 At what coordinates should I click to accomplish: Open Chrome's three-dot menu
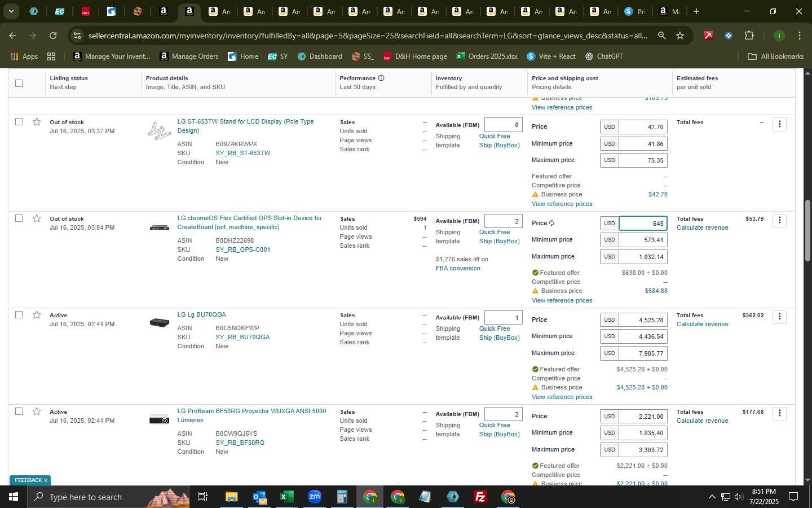799,36
